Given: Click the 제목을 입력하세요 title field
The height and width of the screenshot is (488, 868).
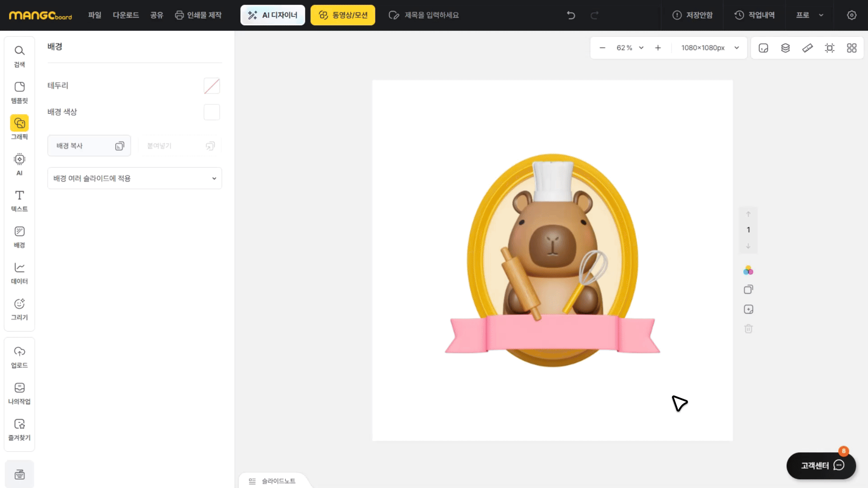Looking at the screenshot, I should click(x=431, y=15).
